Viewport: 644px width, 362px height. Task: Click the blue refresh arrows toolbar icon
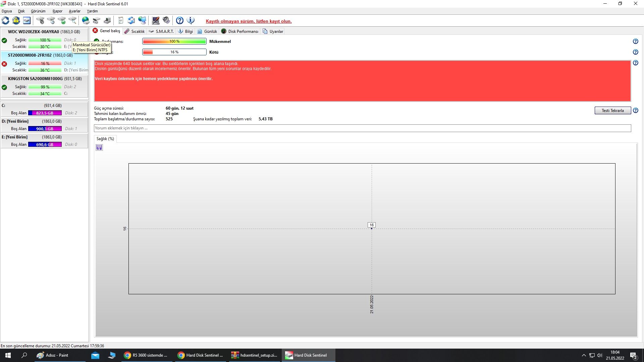[x=6, y=20]
